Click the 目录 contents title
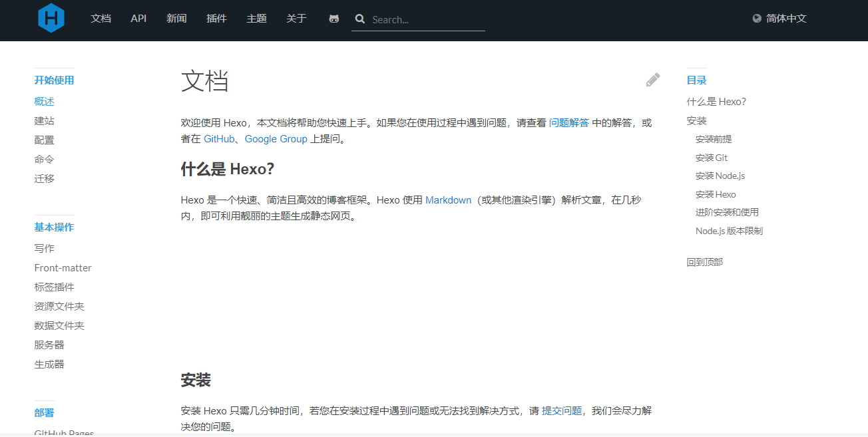 (x=697, y=80)
